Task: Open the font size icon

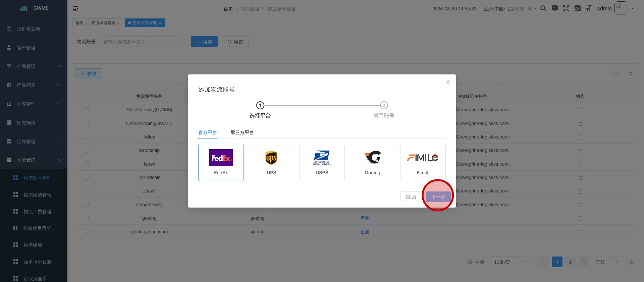Action: pyautogui.click(x=589, y=8)
